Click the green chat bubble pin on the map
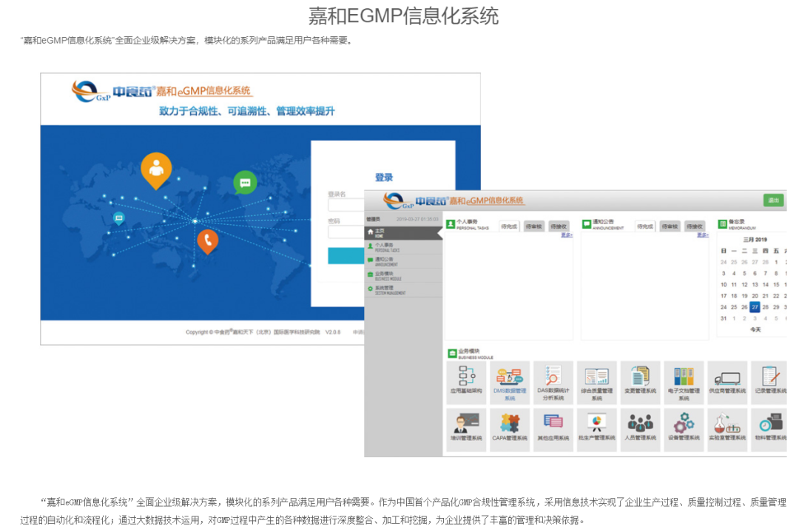 point(245,183)
